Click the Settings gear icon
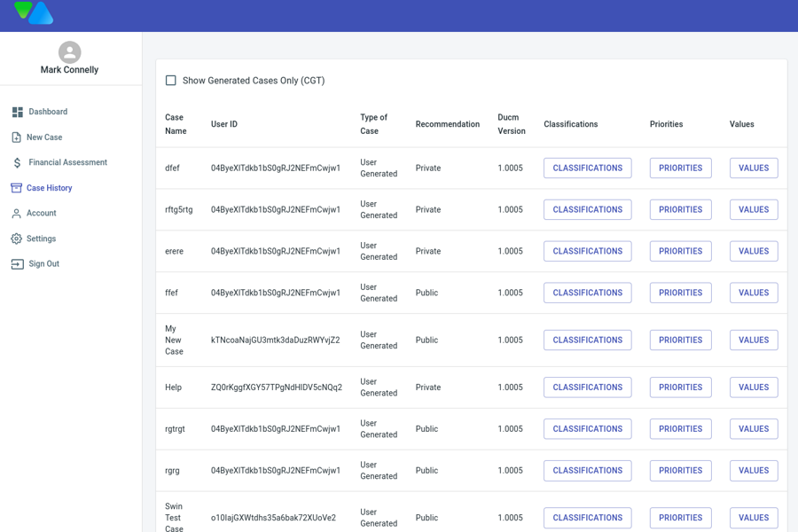Screen dimensions: 798x532 tap(17, 239)
